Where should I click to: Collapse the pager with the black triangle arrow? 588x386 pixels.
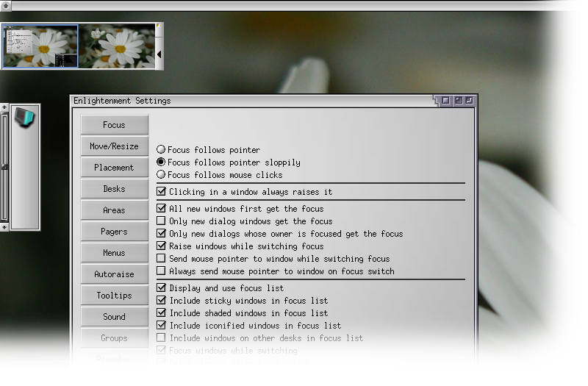pyautogui.click(x=159, y=54)
